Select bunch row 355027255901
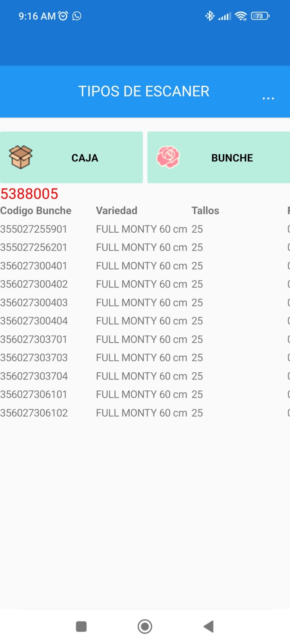Viewport: 290px width, 644px height. click(34, 229)
